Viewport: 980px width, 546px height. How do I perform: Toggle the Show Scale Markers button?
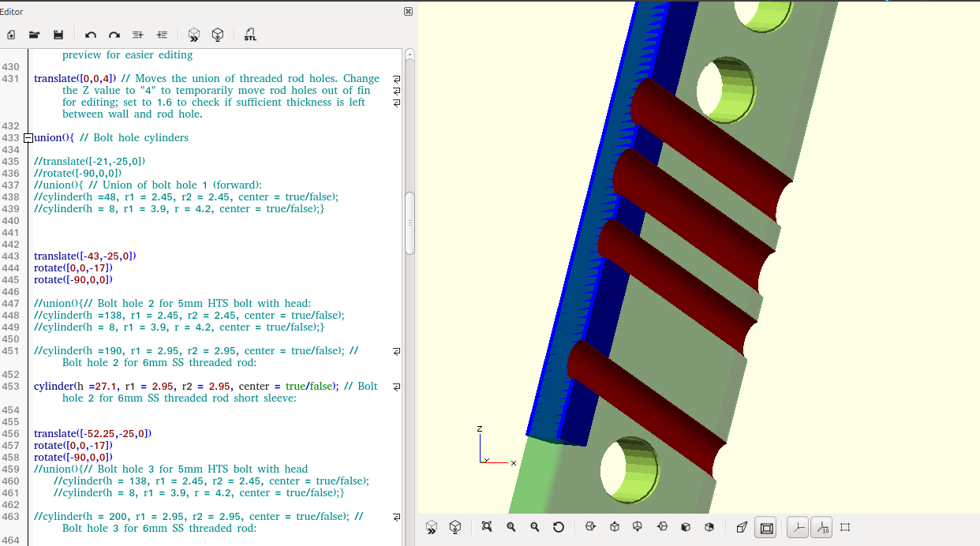821,527
